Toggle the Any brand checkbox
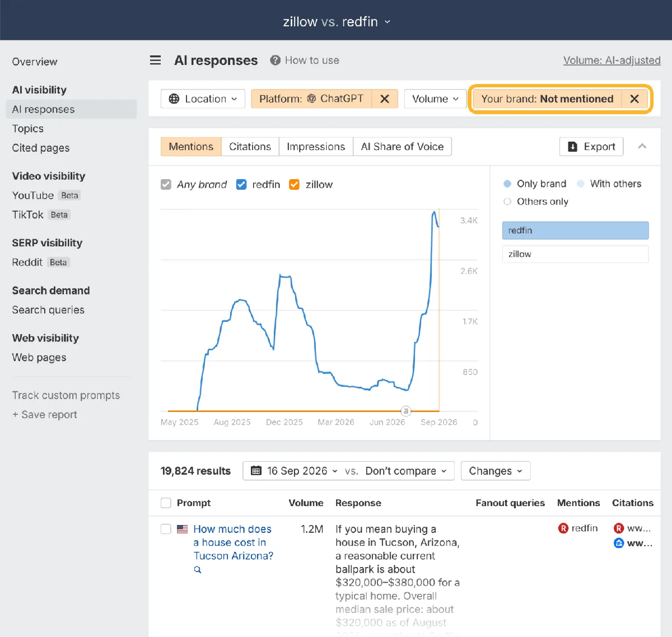Screen dimensions: 672x637 (x=166, y=184)
